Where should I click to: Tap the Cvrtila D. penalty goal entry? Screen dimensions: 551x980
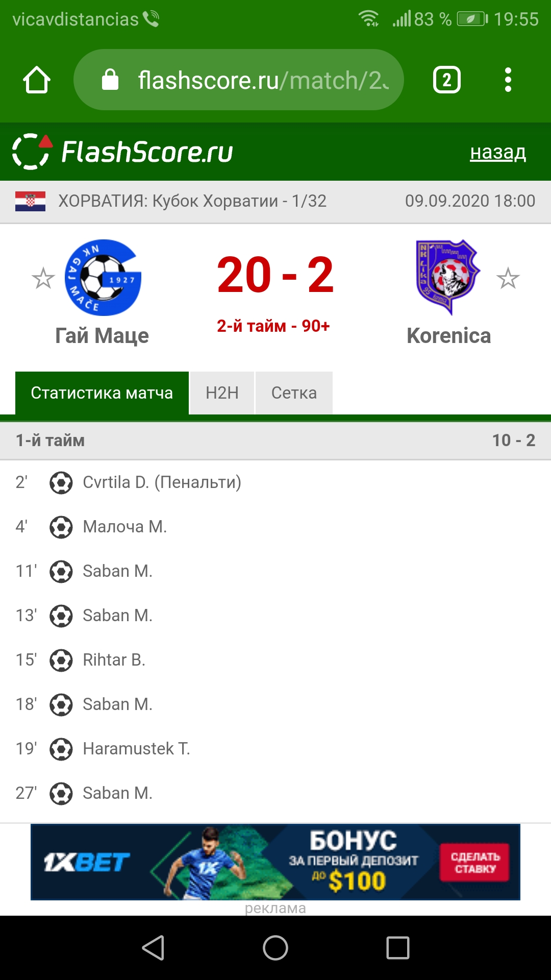(x=162, y=482)
